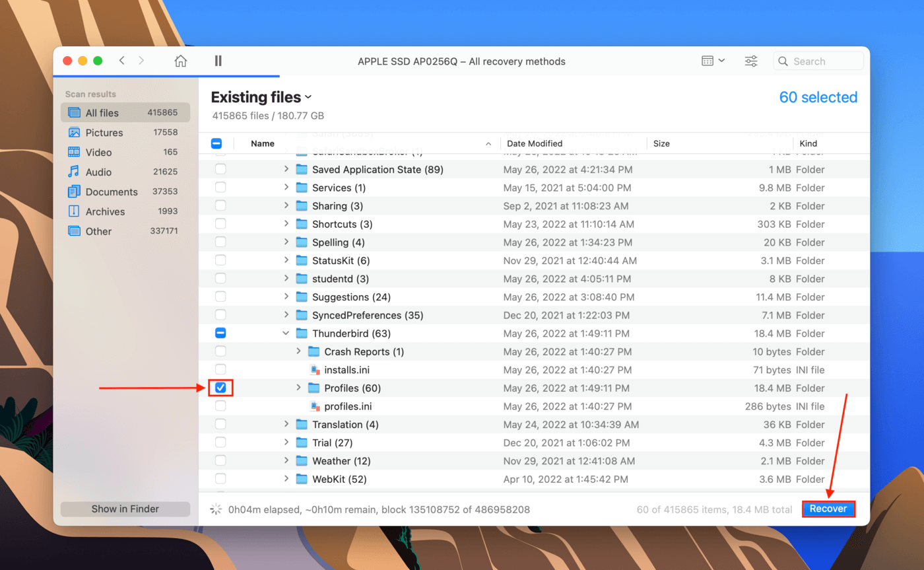Image resolution: width=924 pixels, height=570 pixels.
Task: Click the profiles.ini file icon
Action: click(x=315, y=406)
